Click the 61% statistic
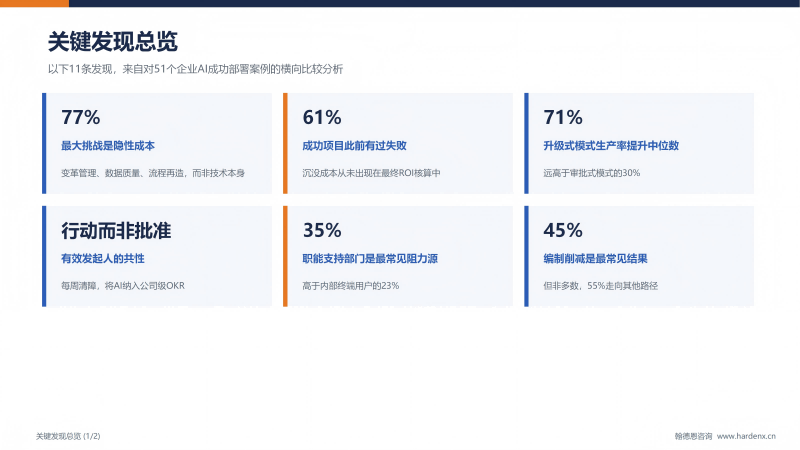 click(322, 117)
